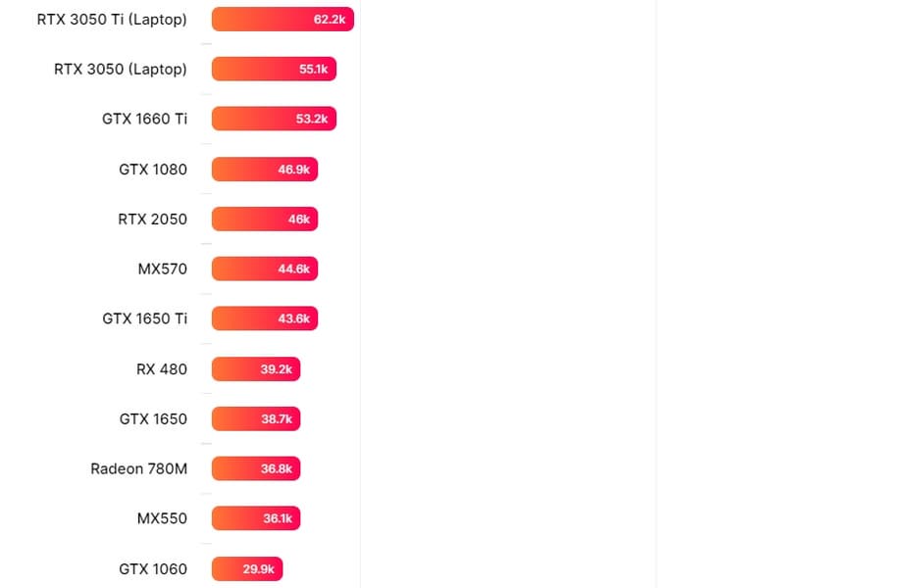Open the MX570 entry
Viewport: 921px width, 588px height.
pyautogui.click(x=163, y=269)
